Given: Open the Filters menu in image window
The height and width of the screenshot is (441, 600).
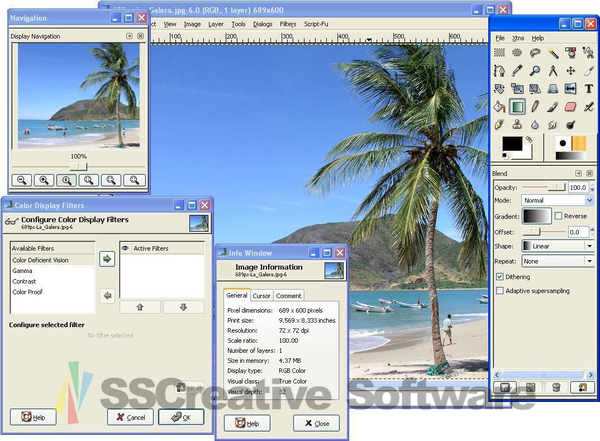Looking at the screenshot, I should click(288, 24).
